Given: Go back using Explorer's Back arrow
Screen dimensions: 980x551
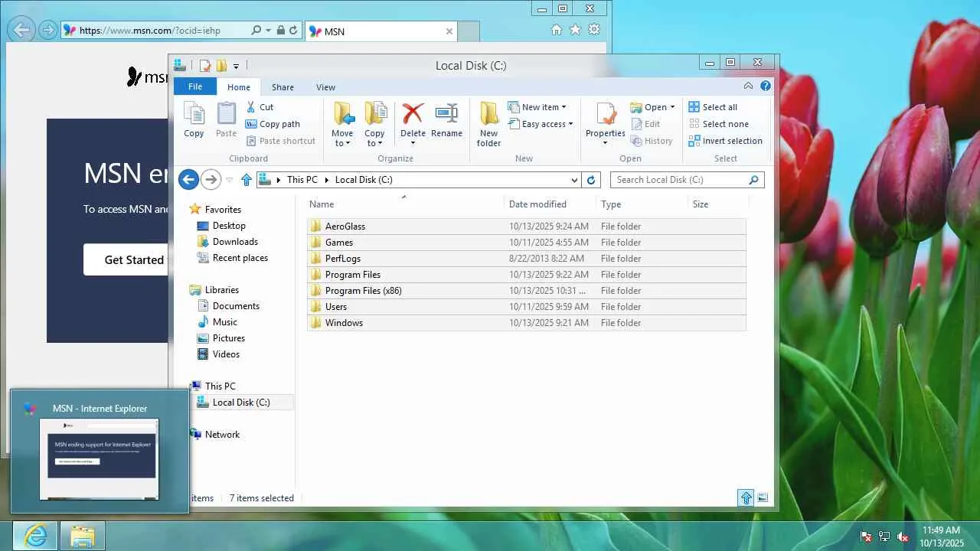Looking at the screenshot, I should pyautogui.click(x=188, y=180).
